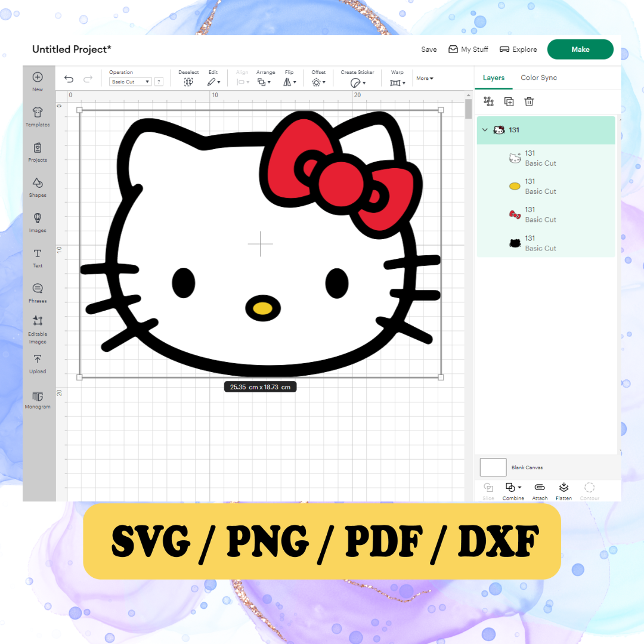Open the Edit dropdown
The height and width of the screenshot is (644, 644).
(213, 82)
